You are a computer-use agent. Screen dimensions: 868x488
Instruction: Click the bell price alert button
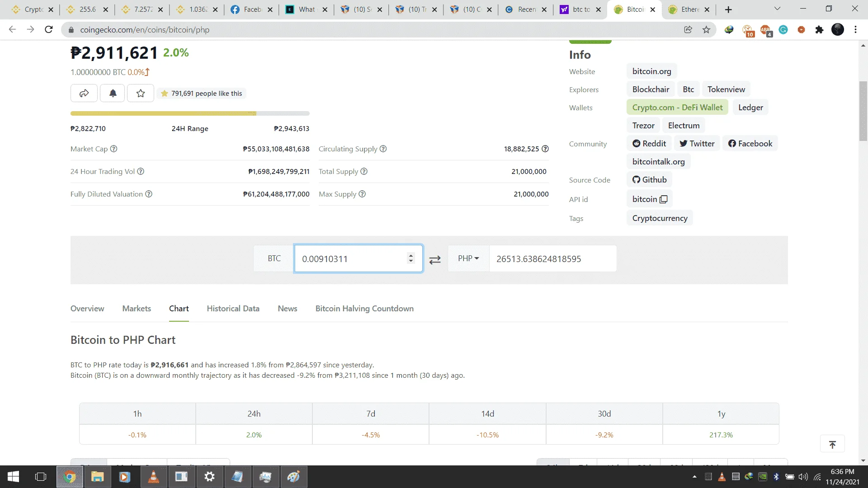(113, 93)
